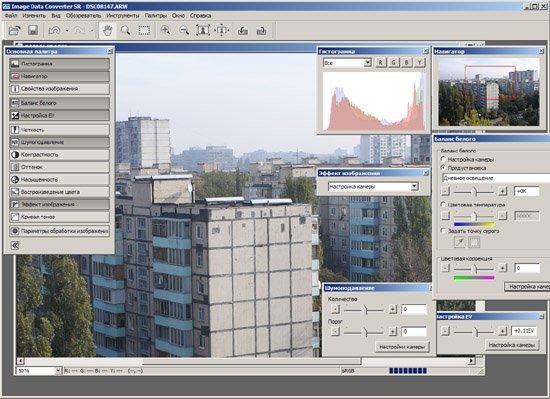Open Кривая тонов palette
The height and width of the screenshot is (399, 550).
[x=60, y=217]
